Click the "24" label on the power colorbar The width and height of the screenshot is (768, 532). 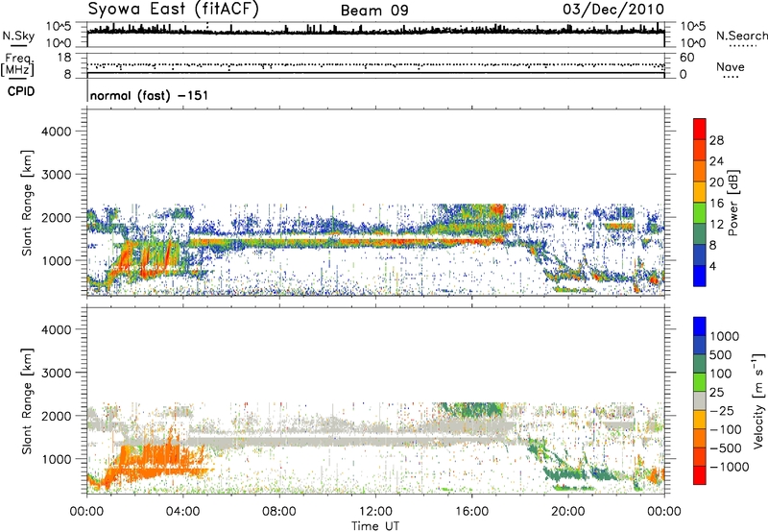[716, 161]
